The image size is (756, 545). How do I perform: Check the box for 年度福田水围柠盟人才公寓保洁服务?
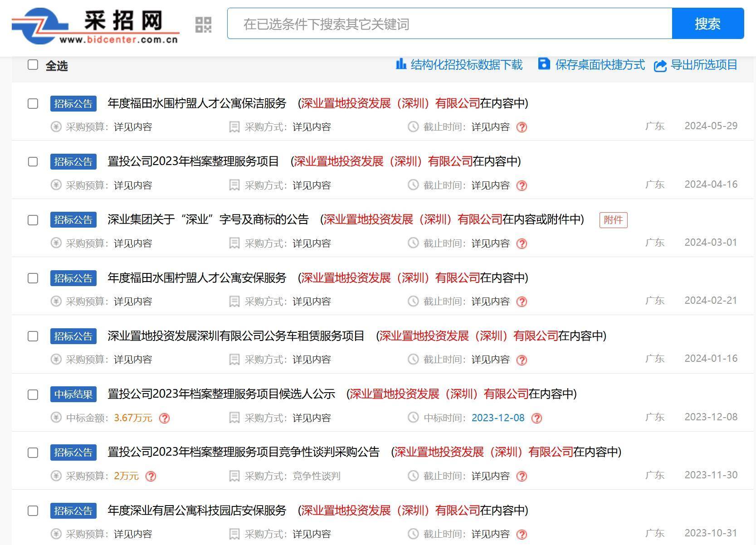tap(32, 103)
